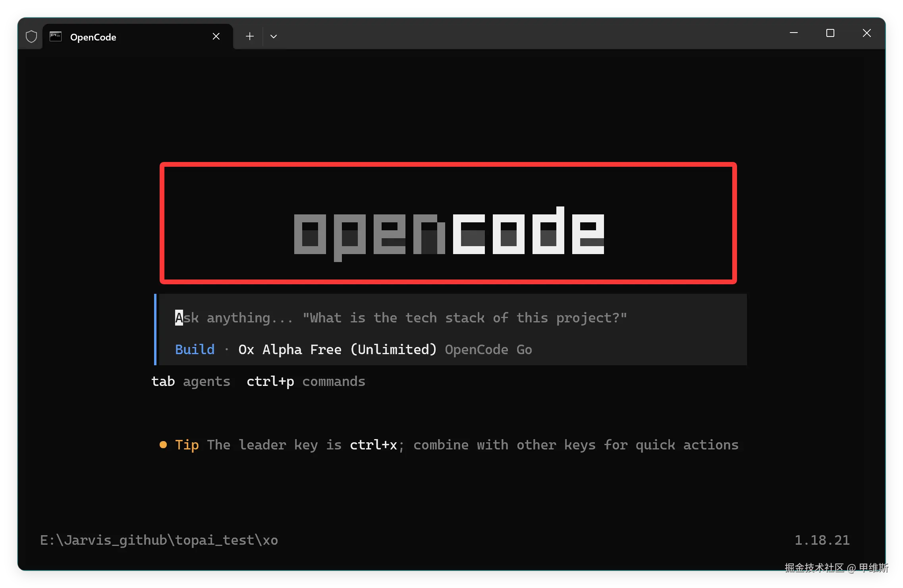Click the 'ctrl+p commands' shortcut hint
The height and width of the screenshot is (588, 903).
coord(306,381)
